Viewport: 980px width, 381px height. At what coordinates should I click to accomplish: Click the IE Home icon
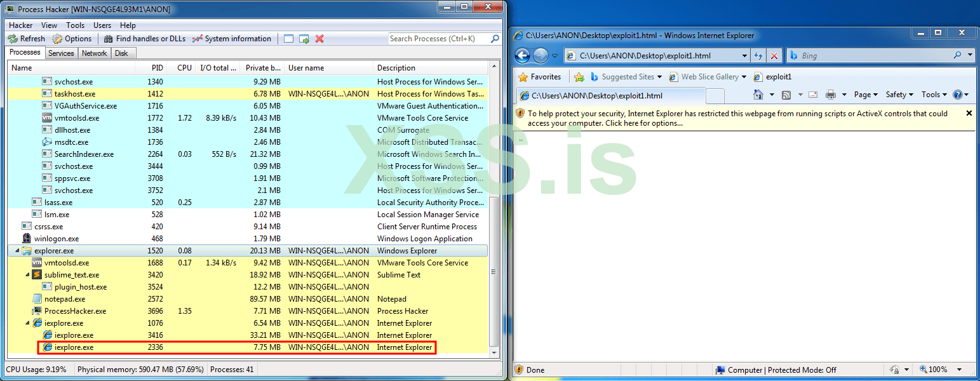(x=758, y=95)
